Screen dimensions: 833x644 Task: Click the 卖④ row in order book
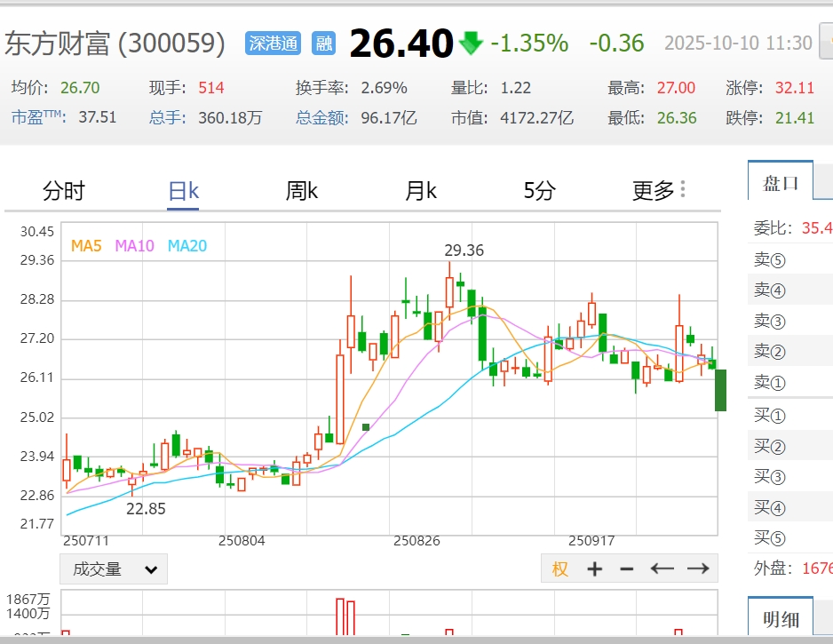coord(790,290)
